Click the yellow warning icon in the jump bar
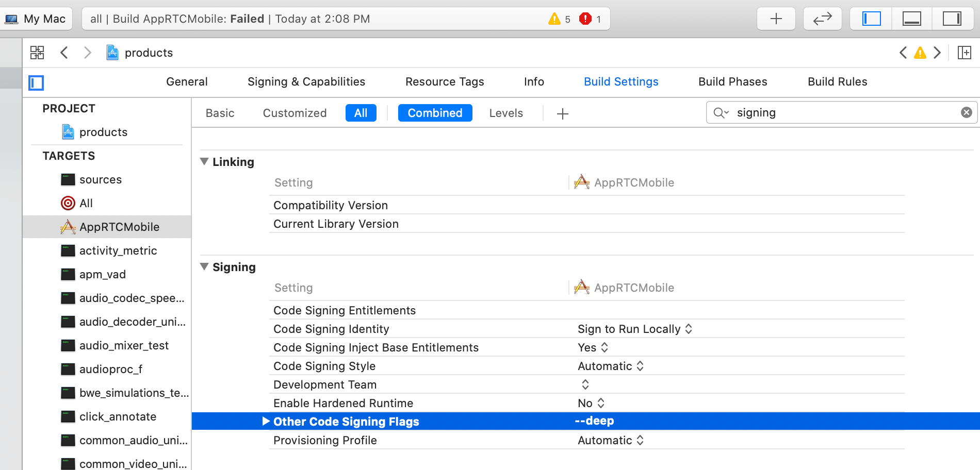Image resolution: width=980 pixels, height=470 pixels. coord(920,53)
